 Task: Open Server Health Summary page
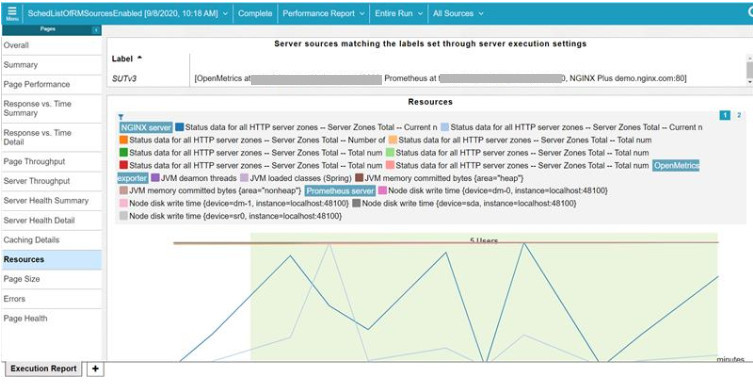click(x=52, y=201)
